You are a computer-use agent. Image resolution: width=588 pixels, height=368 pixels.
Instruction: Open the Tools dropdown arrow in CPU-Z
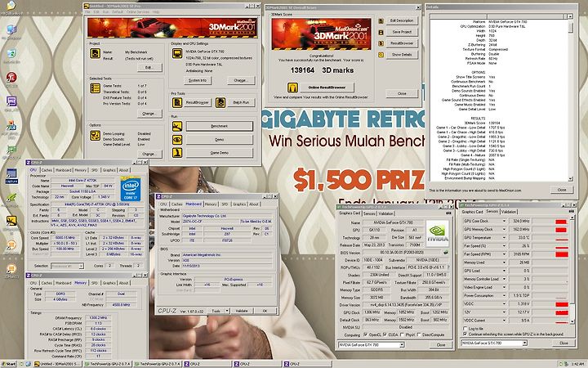coord(226,311)
